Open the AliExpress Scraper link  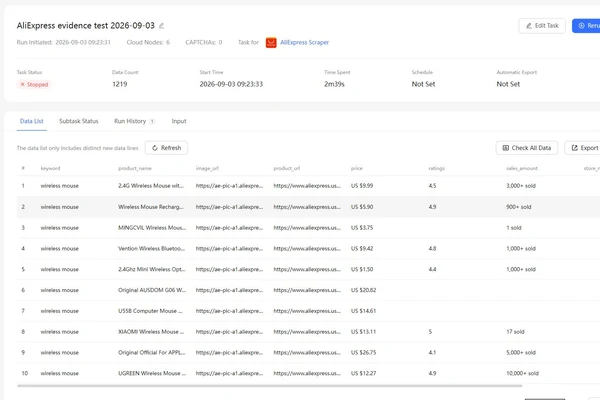pyautogui.click(x=304, y=42)
